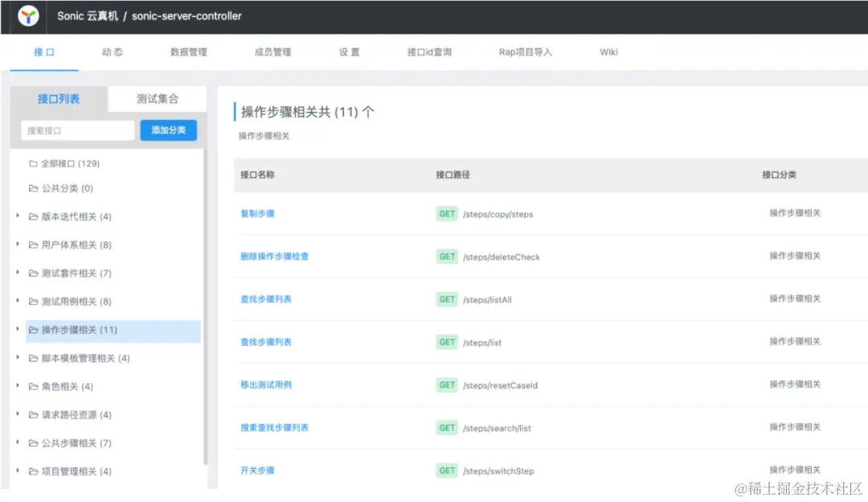Open the 删除操作步骤检查 interface link
This screenshot has height=502, width=868.
[x=275, y=257]
